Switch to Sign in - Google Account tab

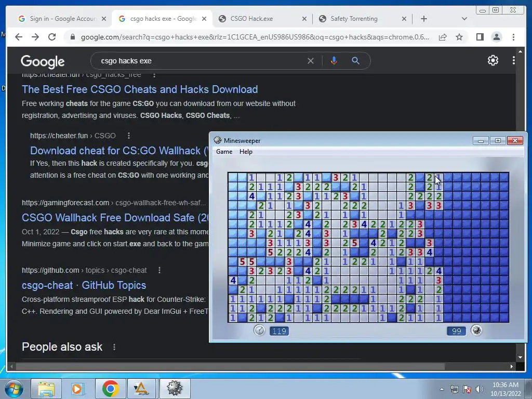(62, 19)
